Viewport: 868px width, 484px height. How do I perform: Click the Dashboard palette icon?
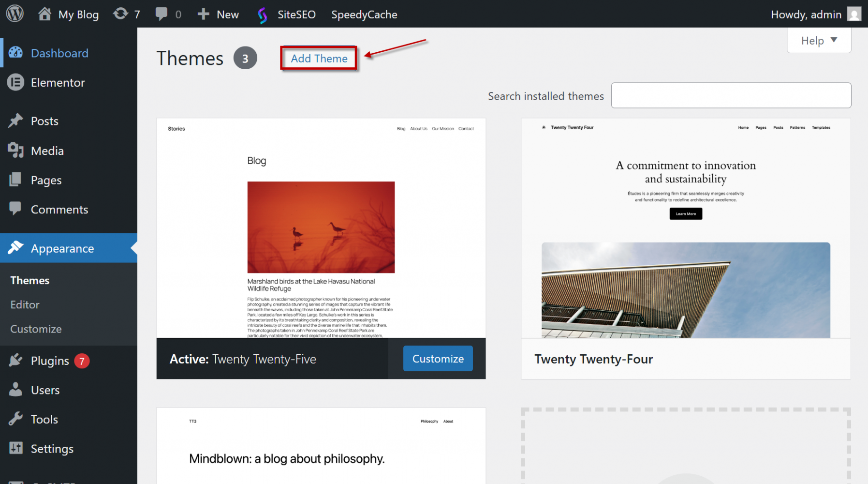click(x=15, y=53)
